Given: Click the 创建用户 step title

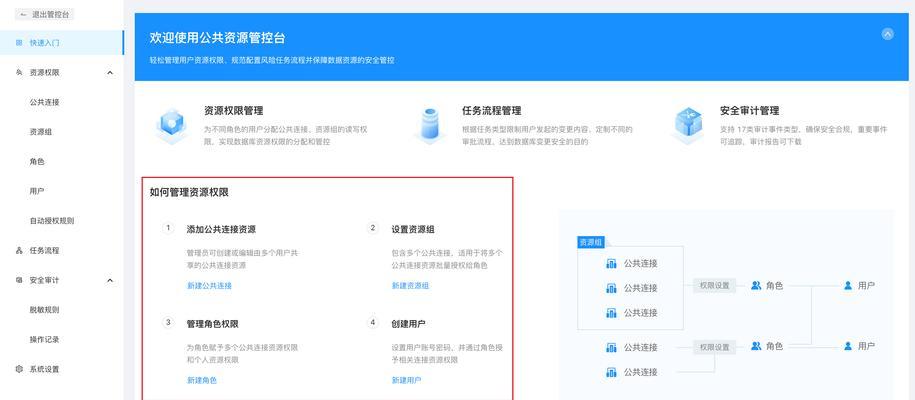Looking at the screenshot, I should coord(408,324).
